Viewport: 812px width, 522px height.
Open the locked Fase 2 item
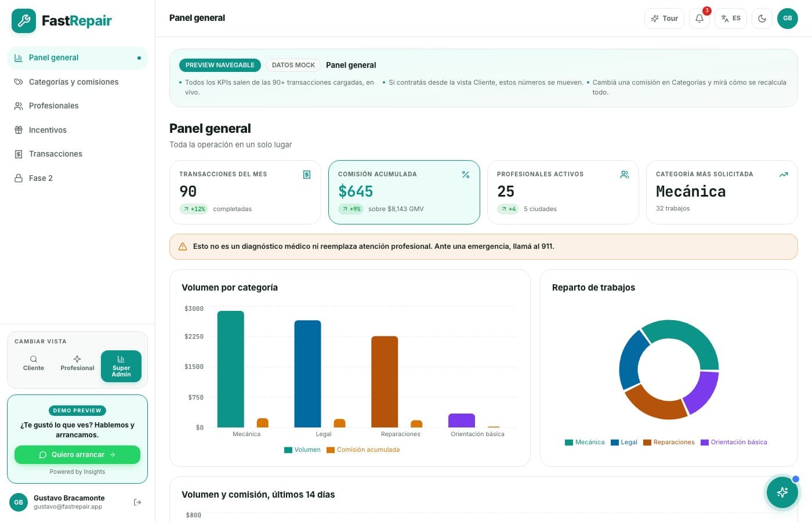pyautogui.click(x=77, y=178)
